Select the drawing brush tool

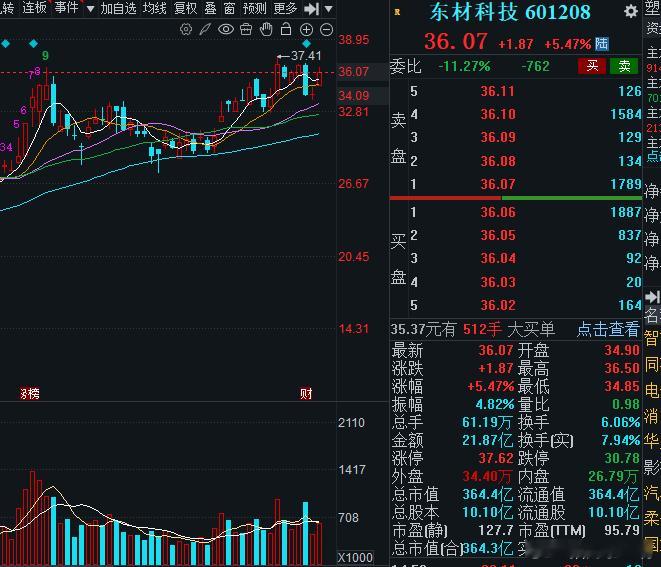(x=205, y=29)
